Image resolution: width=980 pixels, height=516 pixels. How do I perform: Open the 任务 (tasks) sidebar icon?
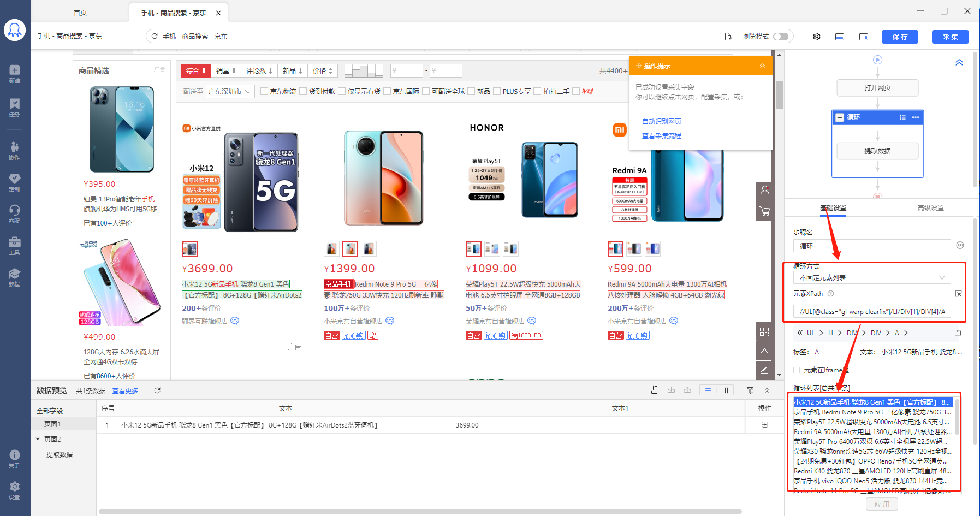(15, 108)
